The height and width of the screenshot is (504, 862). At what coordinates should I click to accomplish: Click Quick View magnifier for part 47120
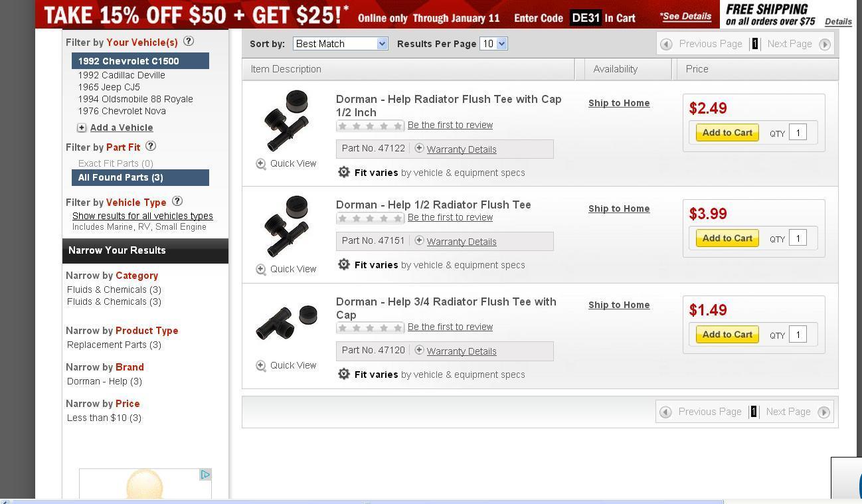coord(261,366)
